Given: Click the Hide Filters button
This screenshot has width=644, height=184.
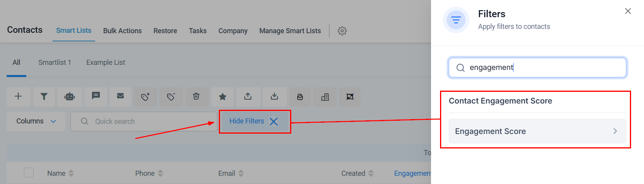Looking at the screenshot, I should (254, 121).
